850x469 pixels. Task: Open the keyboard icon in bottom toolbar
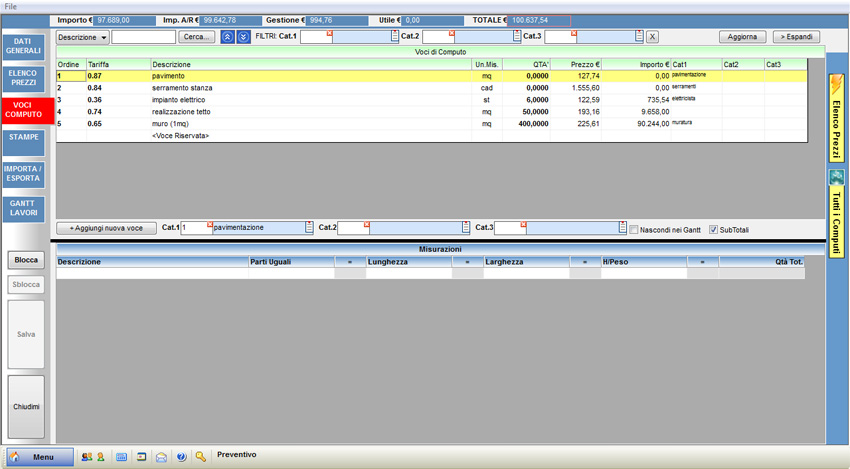point(121,457)
